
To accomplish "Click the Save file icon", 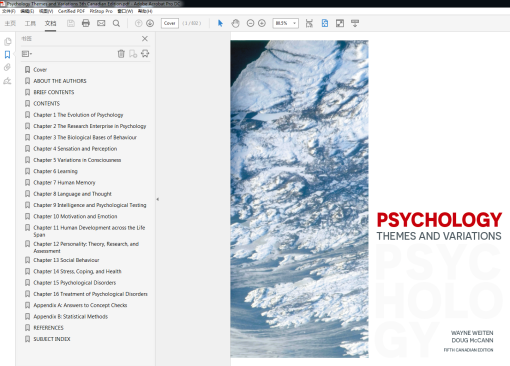I will pyautogui.click(x=71, y=23).
